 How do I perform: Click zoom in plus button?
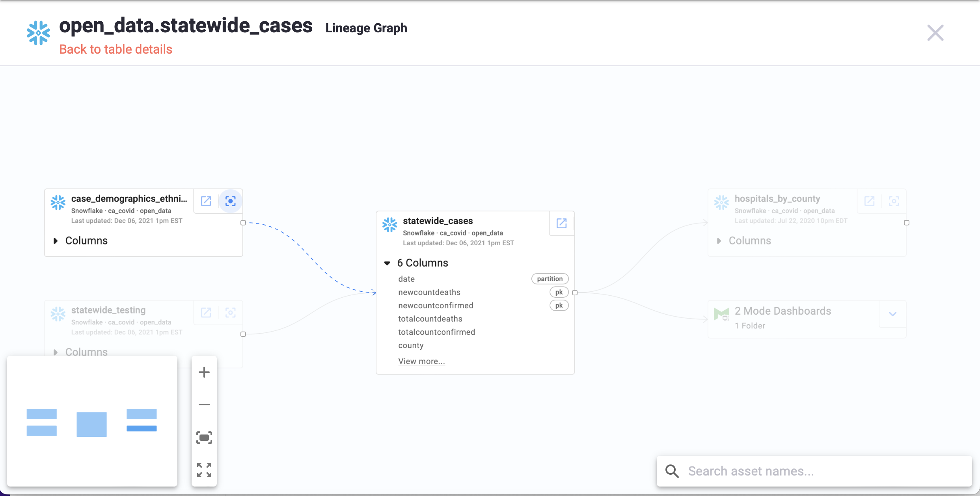coord(204,372)
